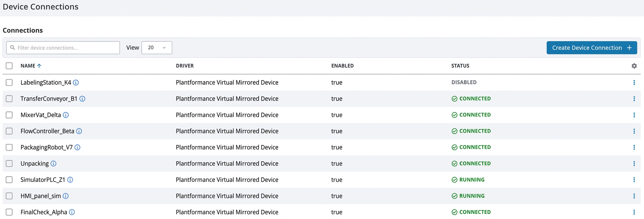Click CONNECTED status for MixerVat_Delta
644x219 pixels.
pyautogui.click(x=471, y=115)
